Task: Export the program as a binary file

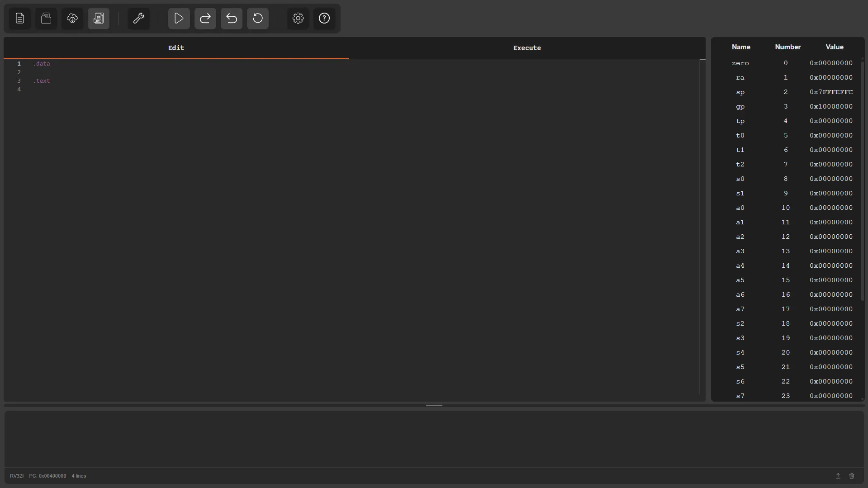Action: pyautogui.click(x=98, y=19)
